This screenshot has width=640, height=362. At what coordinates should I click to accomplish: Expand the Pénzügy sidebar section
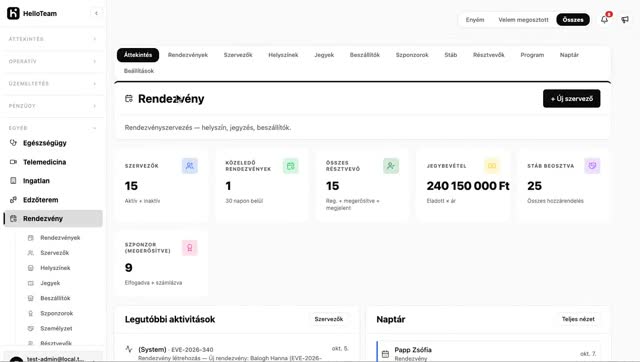(x=52, y=106)
